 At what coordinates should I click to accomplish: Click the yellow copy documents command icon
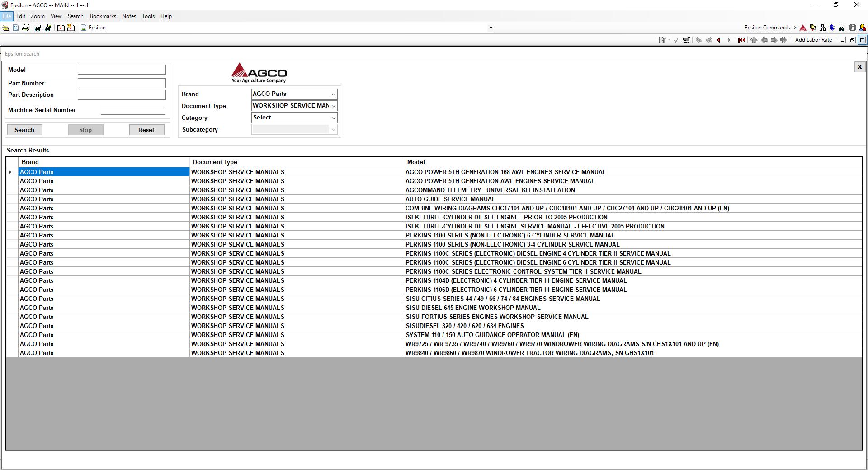point(813,28)
